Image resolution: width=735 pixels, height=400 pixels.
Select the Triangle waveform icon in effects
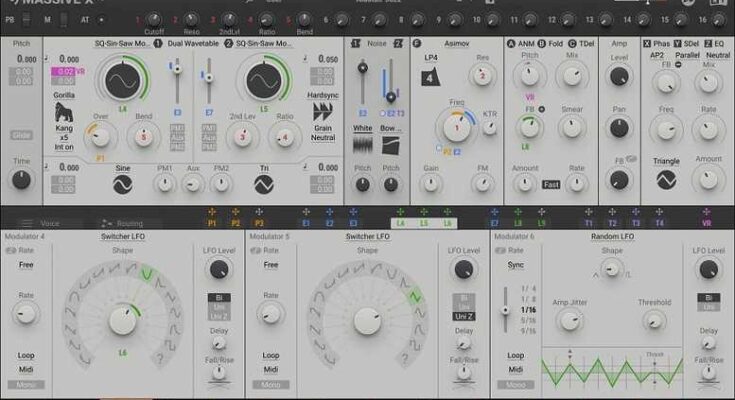[x=666, y=180]
